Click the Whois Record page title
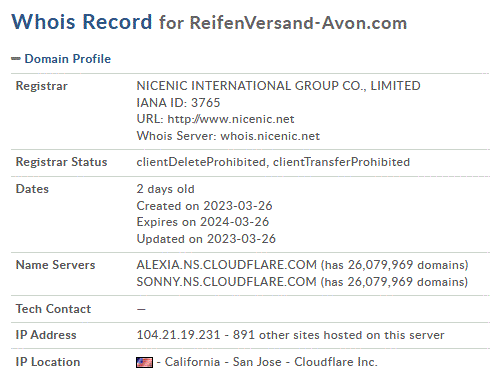The image size is (491, 376). click(x=82, y=22)
